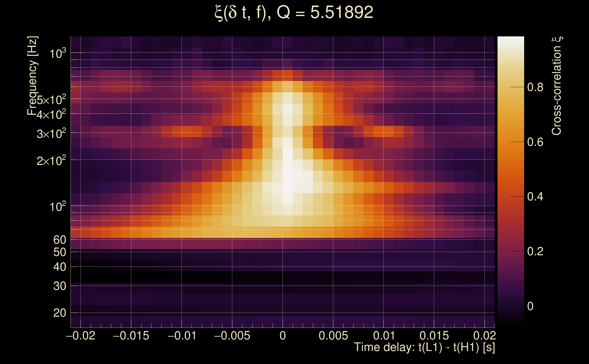Click the 0.8 colorbar tick label
Image resolution: width=589 pixels, height=364 pixels.
click(535, 87)
